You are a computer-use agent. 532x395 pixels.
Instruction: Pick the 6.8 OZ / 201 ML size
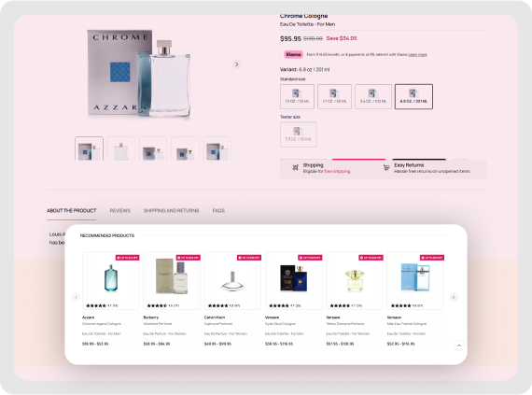(413, 97)
